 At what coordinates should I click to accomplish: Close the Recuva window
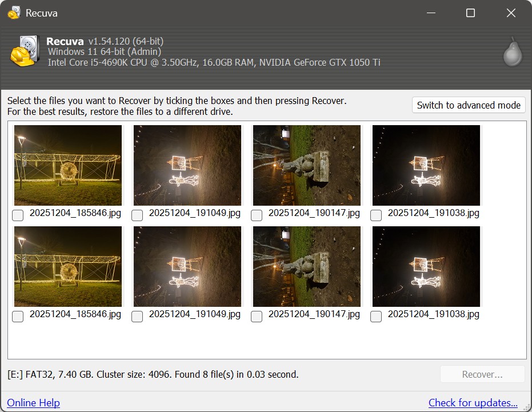(x=511, y=13)
